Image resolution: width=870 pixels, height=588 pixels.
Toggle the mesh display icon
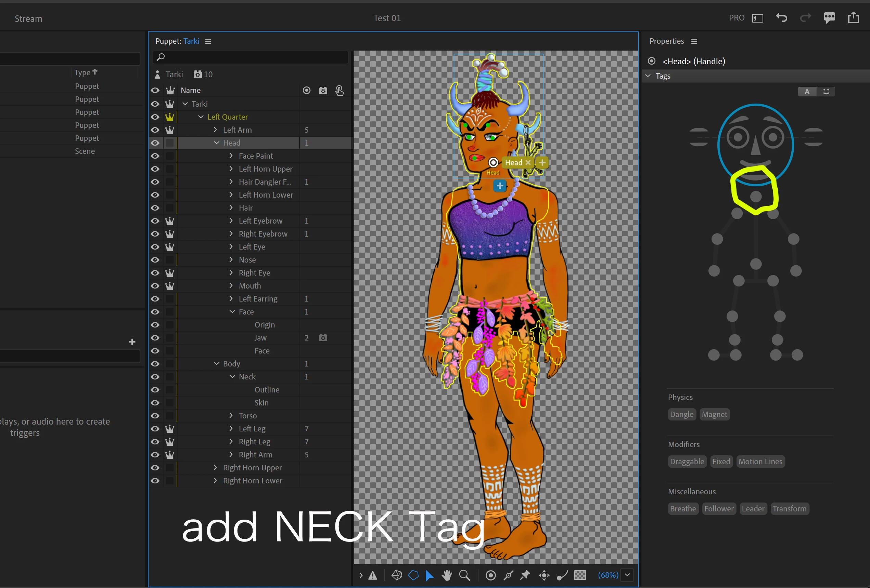[x=397, y=575]
